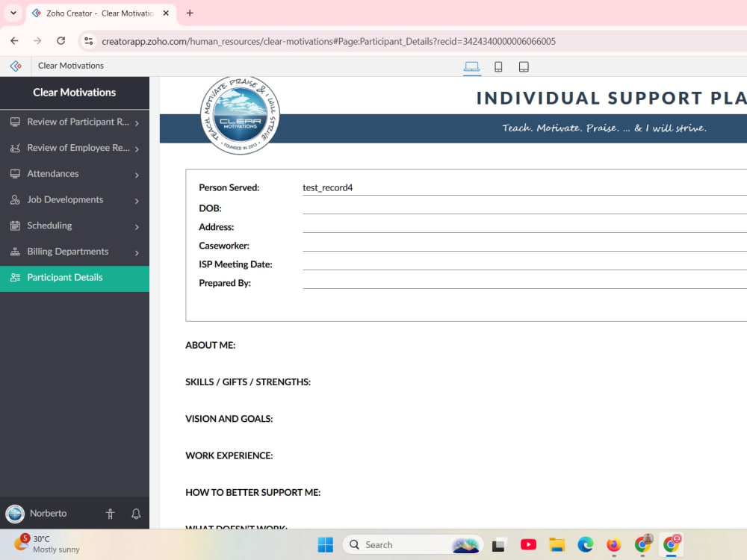Image resolution: width=747 pixels, height=560 pixels.
Task: Reload the current page
Action: point(61,41)
